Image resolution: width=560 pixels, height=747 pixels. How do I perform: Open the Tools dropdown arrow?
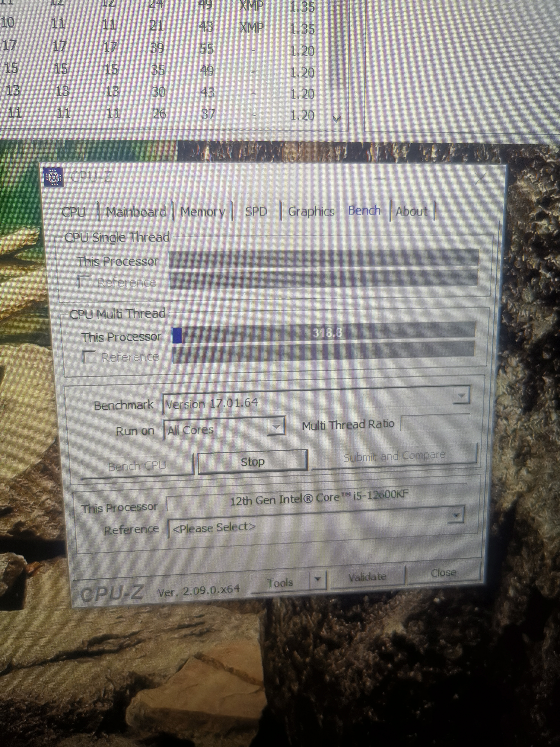point(318,579)
